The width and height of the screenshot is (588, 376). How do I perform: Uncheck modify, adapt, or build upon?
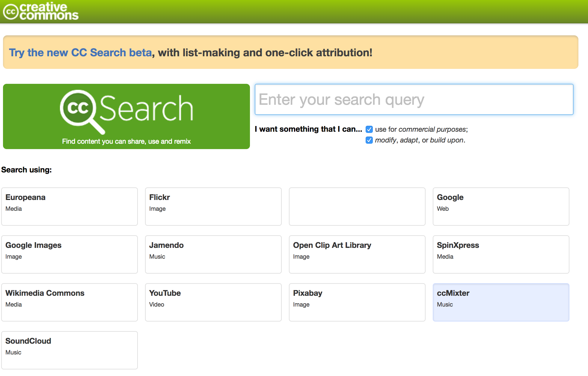pos(369,140)
